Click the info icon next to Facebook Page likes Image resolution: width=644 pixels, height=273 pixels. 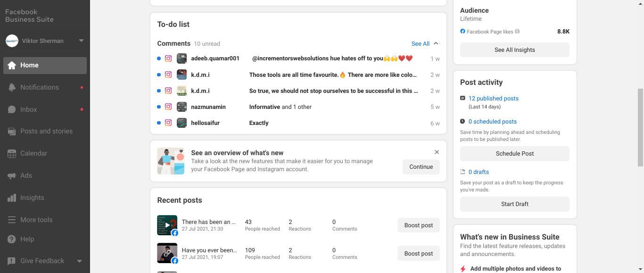[x=517, y=32]
